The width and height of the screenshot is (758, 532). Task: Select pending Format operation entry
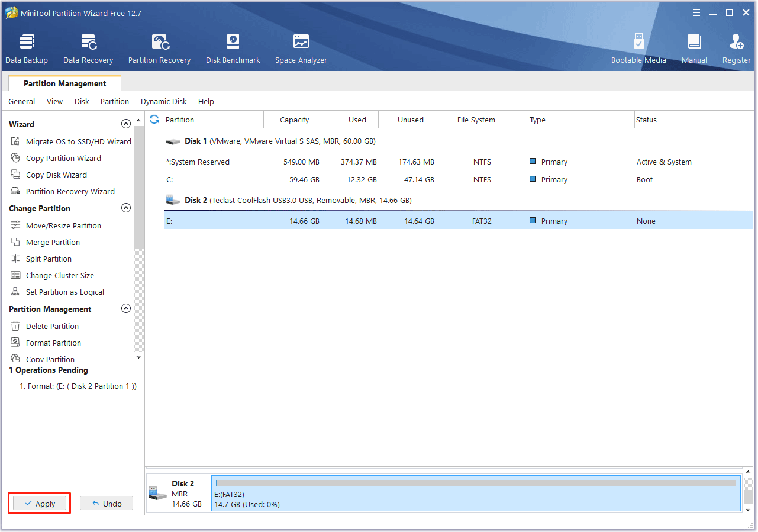coord(78,386)
